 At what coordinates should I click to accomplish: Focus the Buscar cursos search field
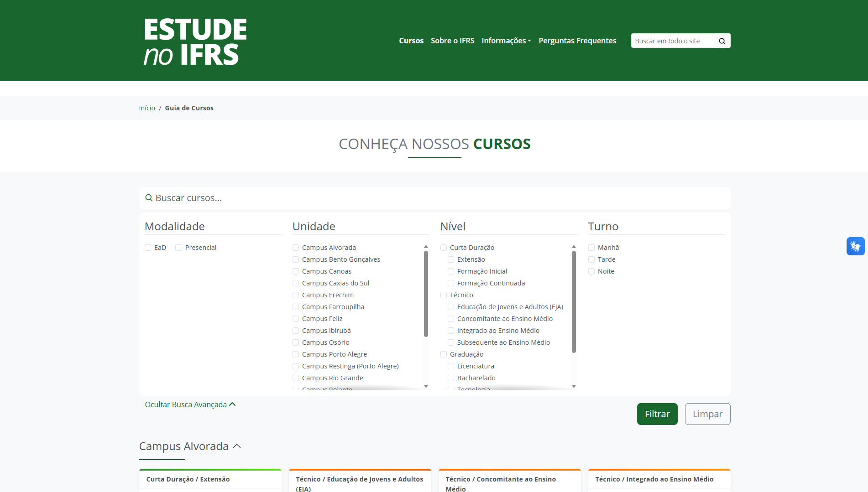(x=434, y=198)
